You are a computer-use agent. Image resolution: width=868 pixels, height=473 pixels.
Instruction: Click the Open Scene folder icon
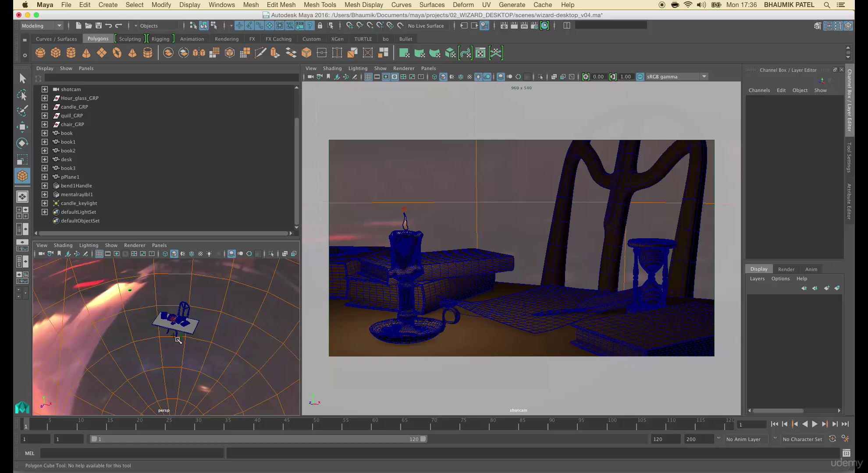[88, 25]
